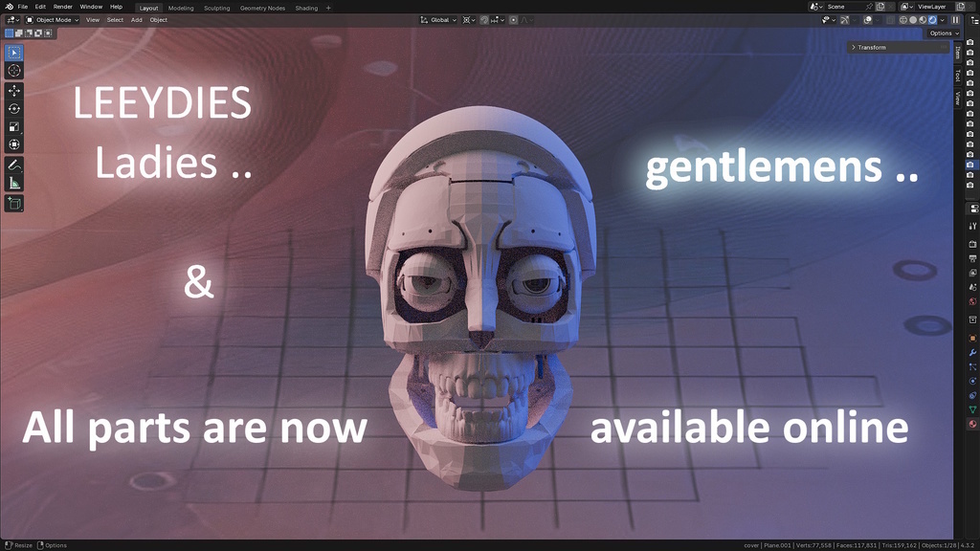The image size is (980, 551).
Task: Expand the Transform panel
Action: tap(898, 48)
